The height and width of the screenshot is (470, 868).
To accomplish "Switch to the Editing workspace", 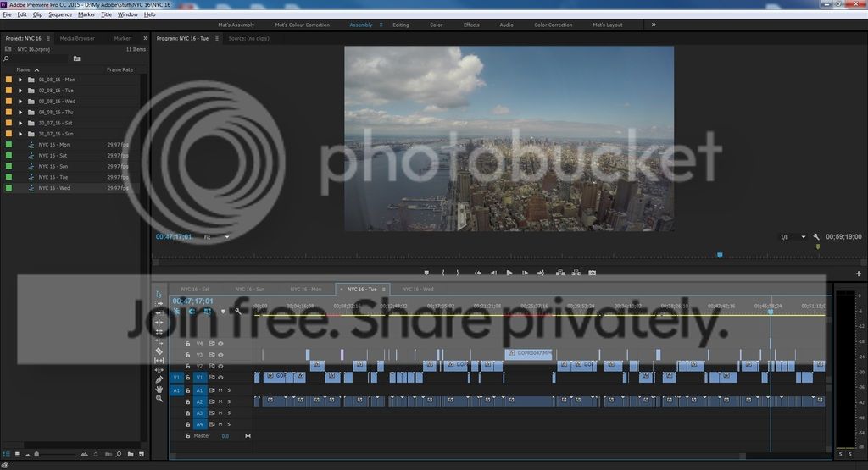I will click(400, 25).
